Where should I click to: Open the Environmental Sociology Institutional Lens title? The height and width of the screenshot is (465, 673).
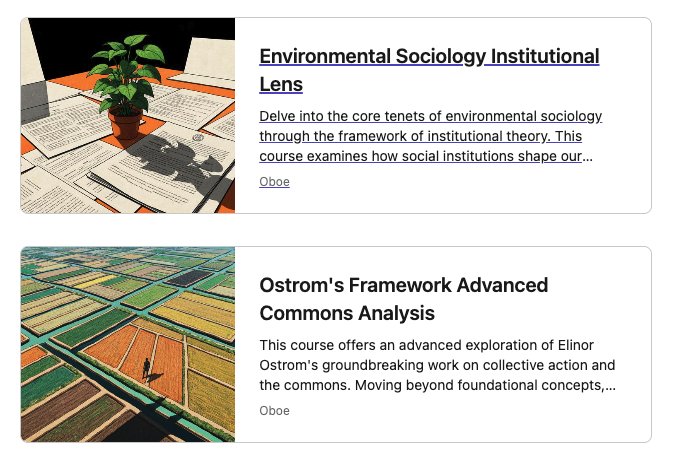pyautogui.click(x=428, y=56)
